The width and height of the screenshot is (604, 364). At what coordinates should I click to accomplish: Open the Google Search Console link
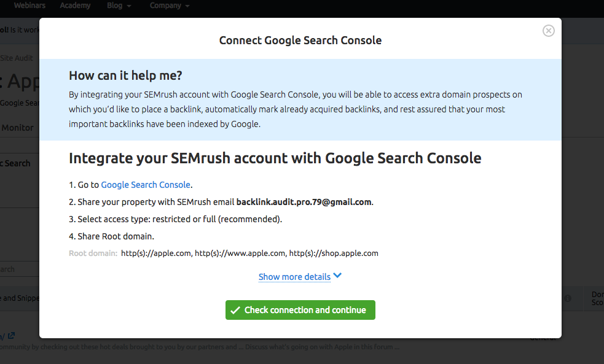[146, 185]
